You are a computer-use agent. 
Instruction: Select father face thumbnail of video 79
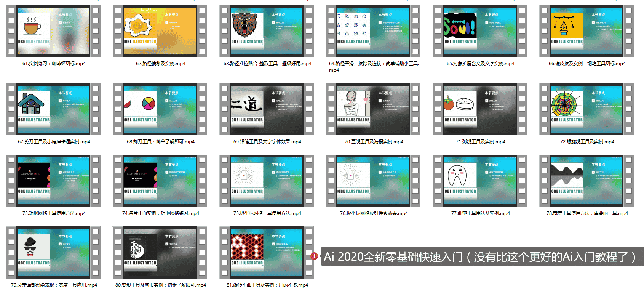coord(53,252)
